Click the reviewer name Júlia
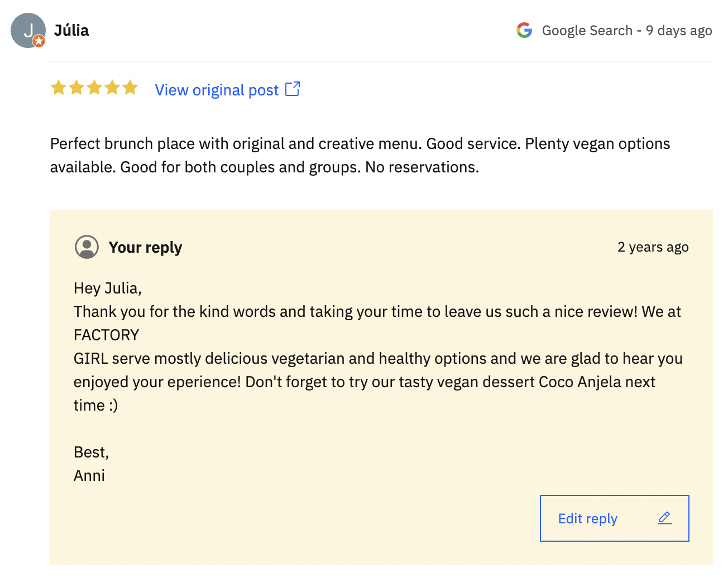The width and height of the screenshot is (728, 578). click(x=71, y=30)
